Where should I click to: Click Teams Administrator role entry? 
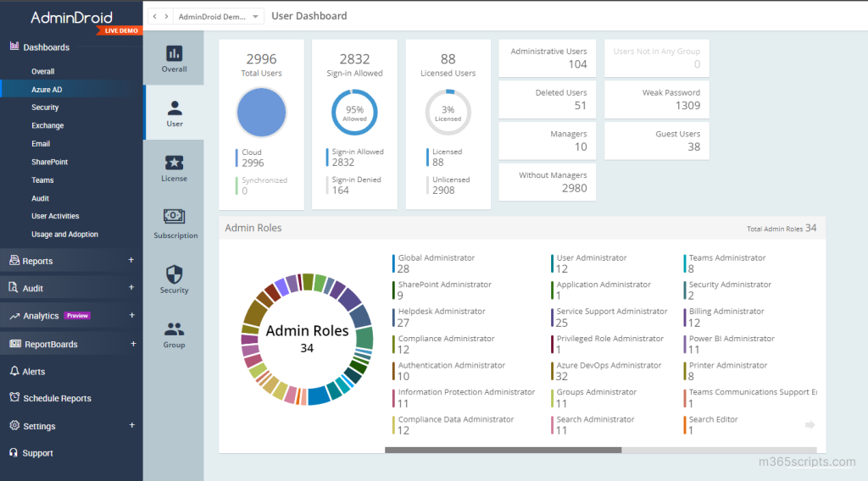coord(726,263)
